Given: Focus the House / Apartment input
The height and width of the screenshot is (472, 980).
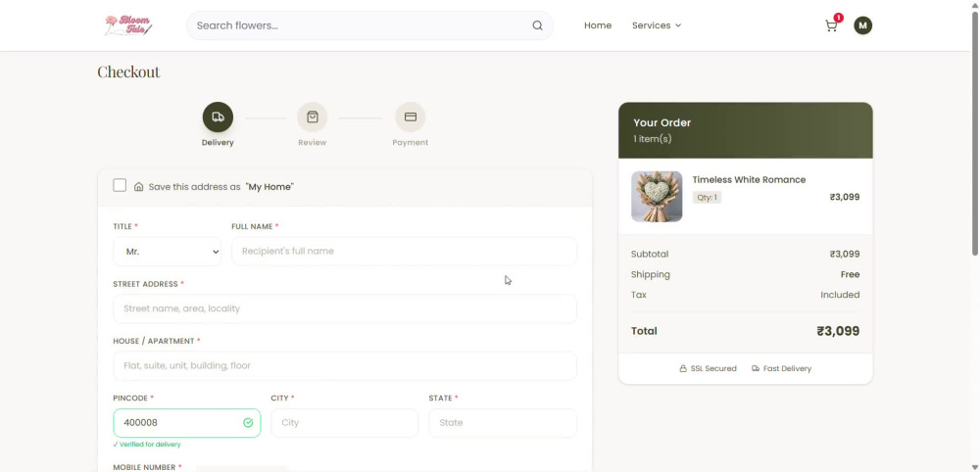Looking at the screenshot, I should [x=344, y=366].
